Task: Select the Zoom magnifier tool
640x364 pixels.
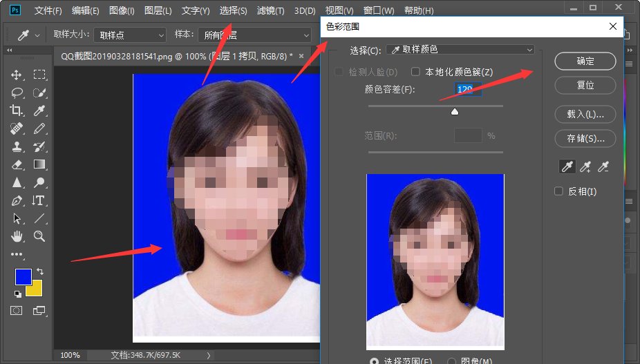Action: (39, 236)
